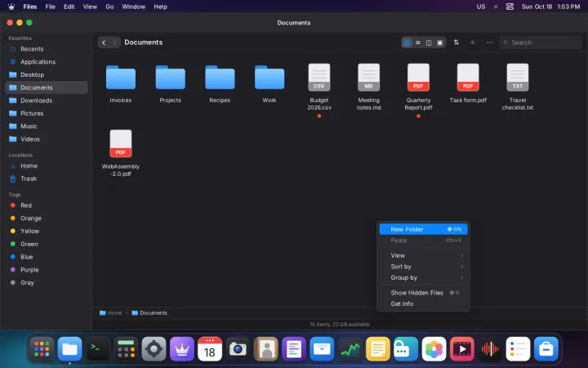This screenshot has width=588, height=368.
Task: Expand the View submenu
Action: point(423,255)
